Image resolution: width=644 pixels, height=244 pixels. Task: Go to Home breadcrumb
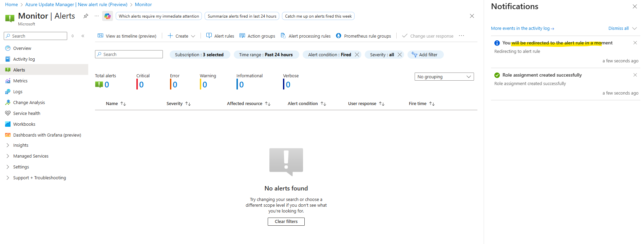(x=12, y=4)
